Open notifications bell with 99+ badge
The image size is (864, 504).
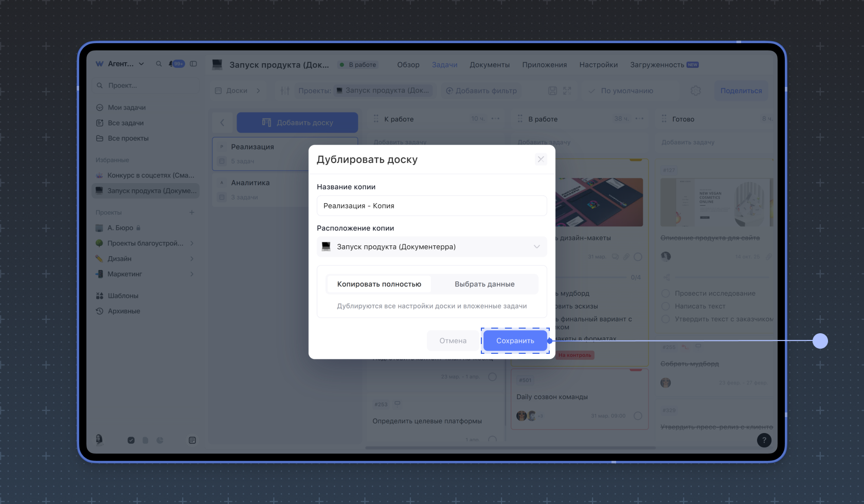[176, 64]
